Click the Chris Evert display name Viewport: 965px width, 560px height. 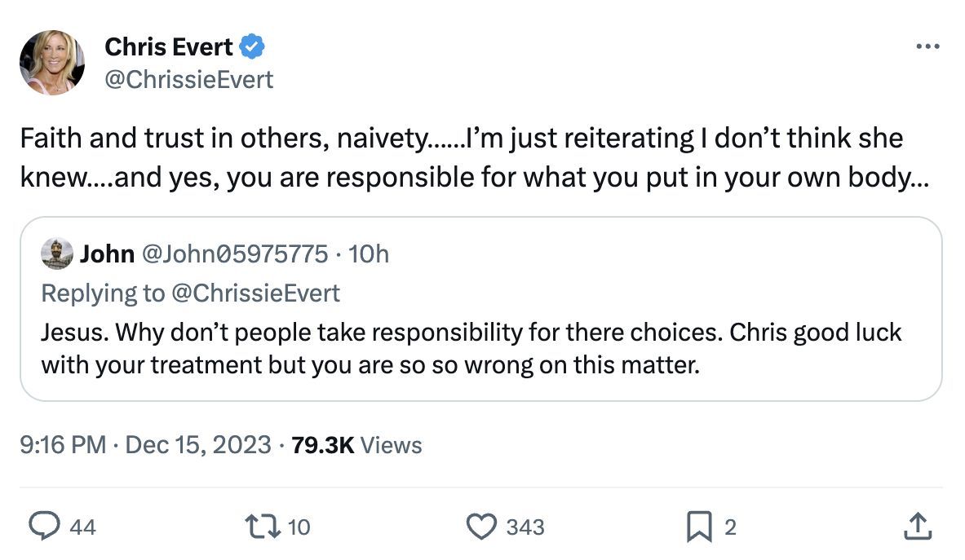point(170,47)
